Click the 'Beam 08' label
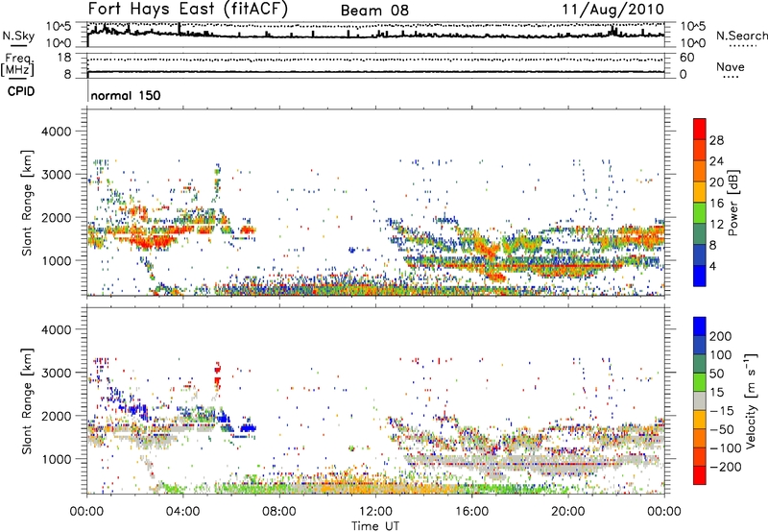 pos(374,11)
